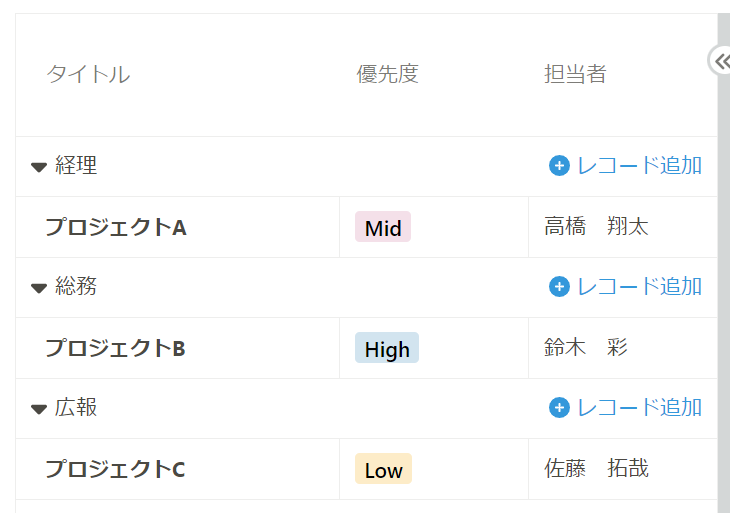Click the 担当者 column header

click(575, 74)
